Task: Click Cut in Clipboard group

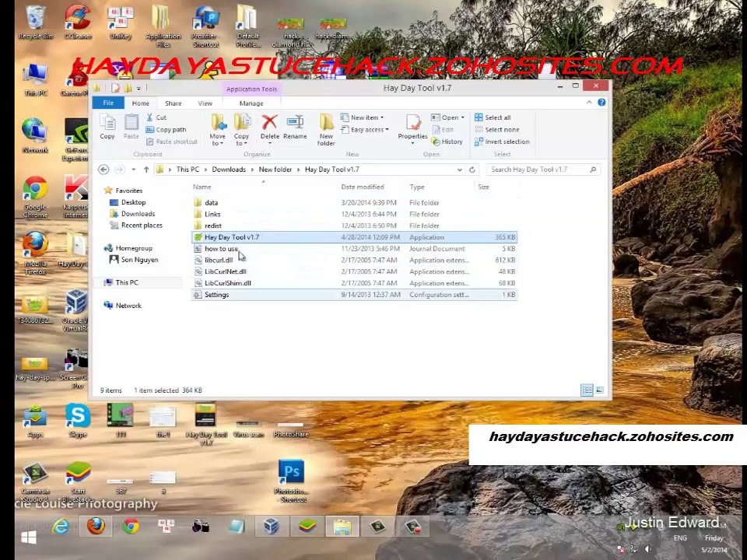Action: [x=156, y=117]
